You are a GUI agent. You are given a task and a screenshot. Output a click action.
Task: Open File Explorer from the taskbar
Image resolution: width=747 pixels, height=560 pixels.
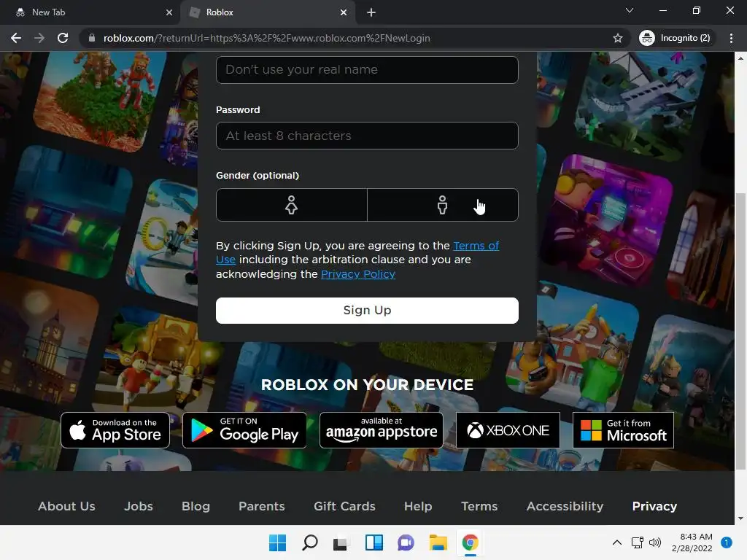438,542
